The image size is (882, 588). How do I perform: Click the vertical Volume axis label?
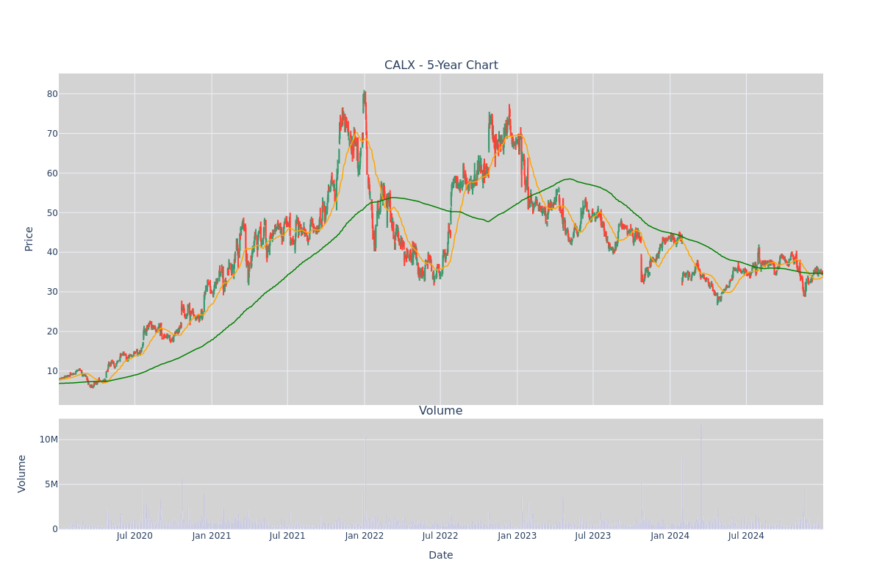(x=22, y=473)
